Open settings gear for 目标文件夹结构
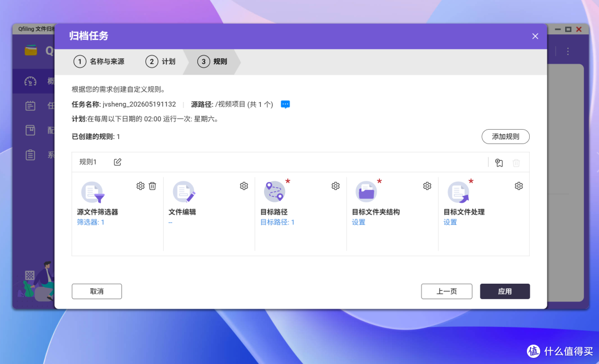This screenshot has width=599, height=364. click(427, 186)
